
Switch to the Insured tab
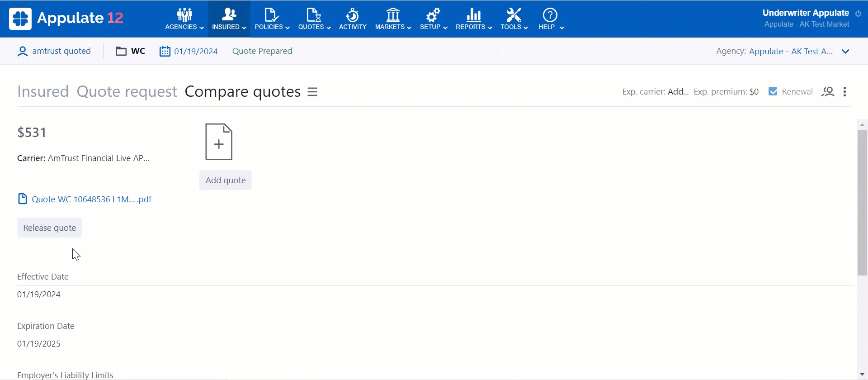tap(43, 91)
